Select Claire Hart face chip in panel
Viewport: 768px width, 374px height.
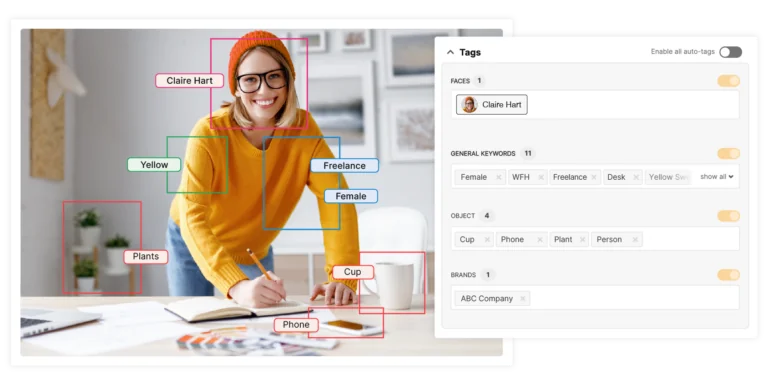pyautogui.click(x=492, y=104)
